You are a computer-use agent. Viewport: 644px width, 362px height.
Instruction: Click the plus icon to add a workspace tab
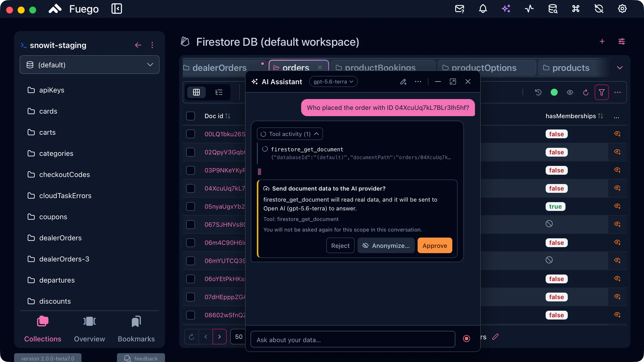pos(602,41)
